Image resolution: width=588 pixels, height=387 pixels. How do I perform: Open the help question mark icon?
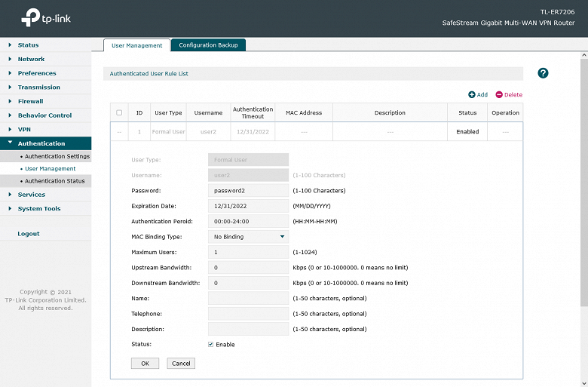coord(543,73)
